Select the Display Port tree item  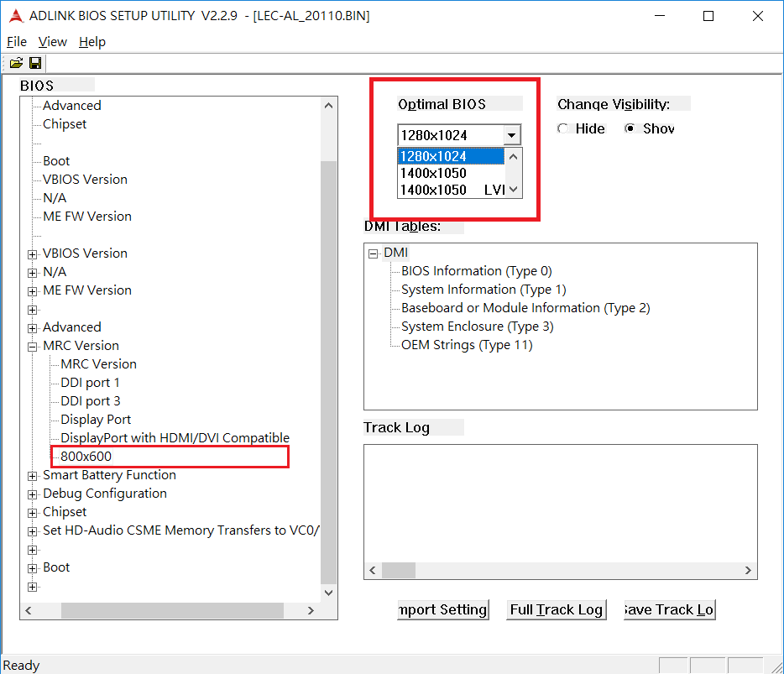click(x=96, y=420)
